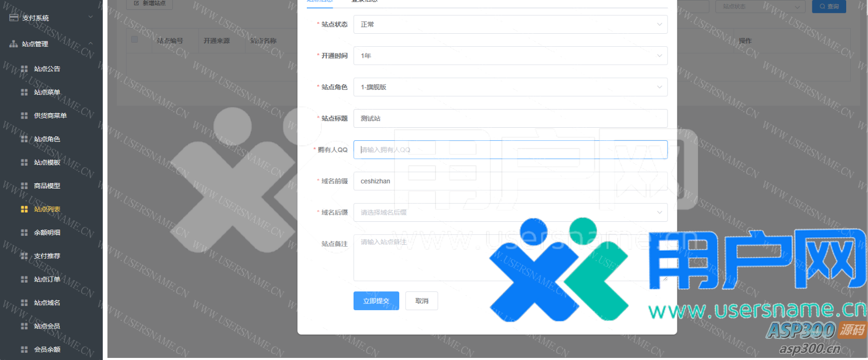Collapse the 站点管理 menu chevron
This screenshot has height=360, width=868.
click(91, 44)
